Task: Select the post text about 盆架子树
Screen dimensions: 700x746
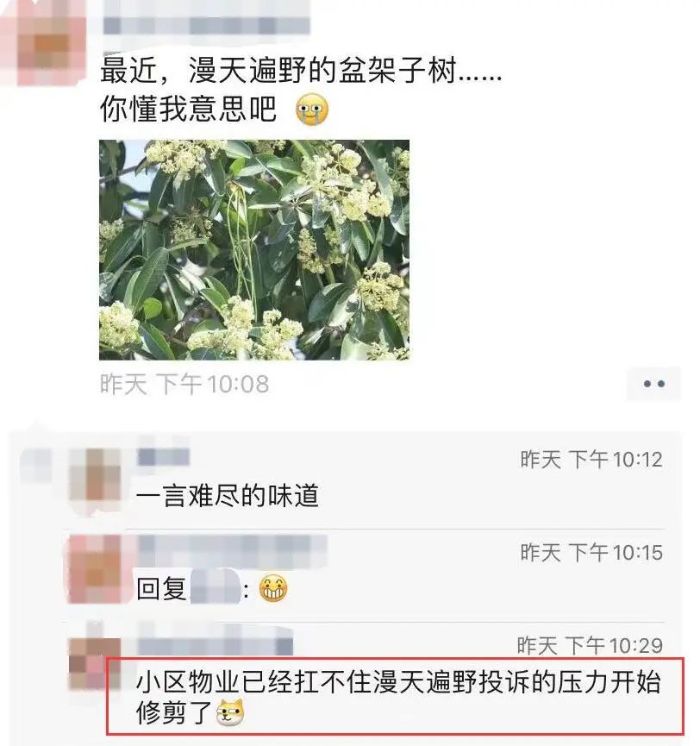Action: point(301,90)
